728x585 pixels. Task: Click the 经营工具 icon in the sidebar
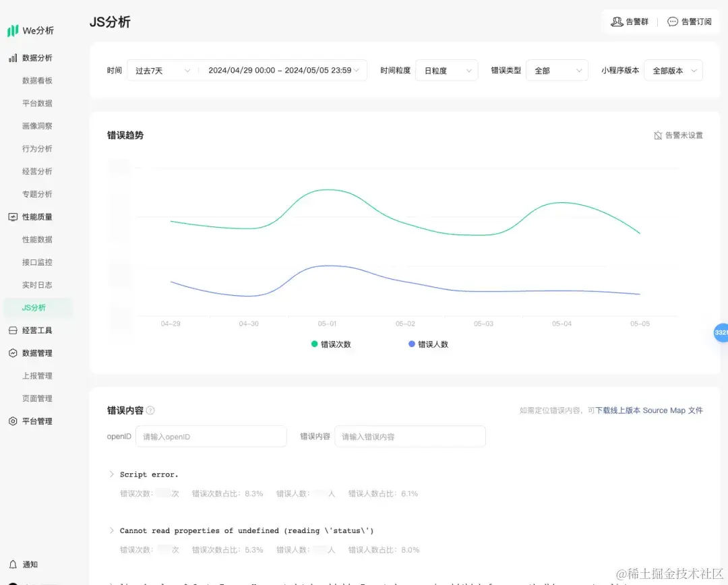click(13, 330)
